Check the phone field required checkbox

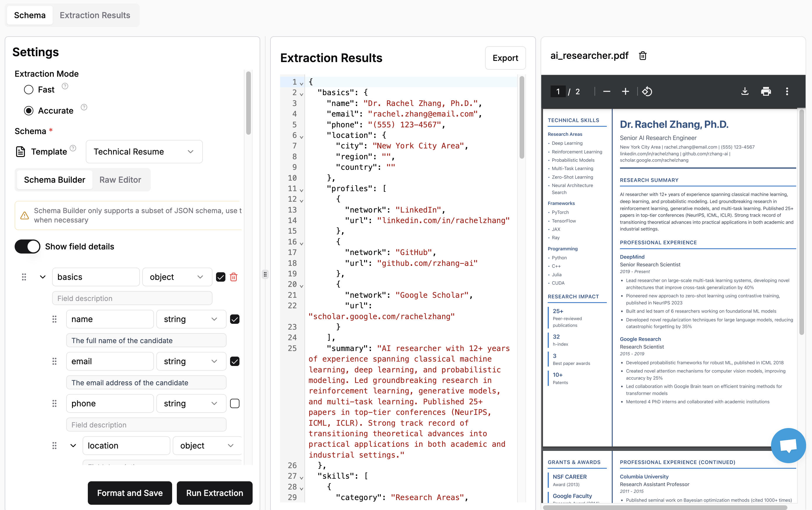pyautogui.click(x=235, y=403)
